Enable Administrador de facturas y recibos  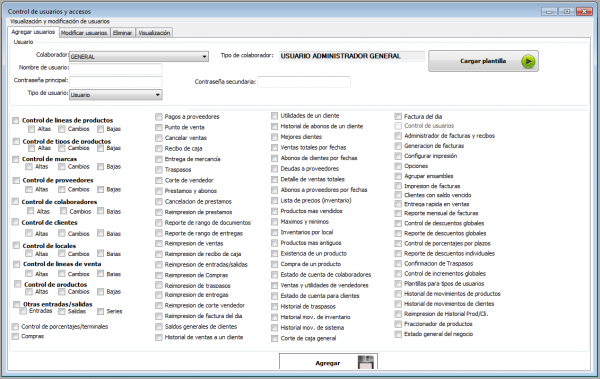tap(398, 136)
